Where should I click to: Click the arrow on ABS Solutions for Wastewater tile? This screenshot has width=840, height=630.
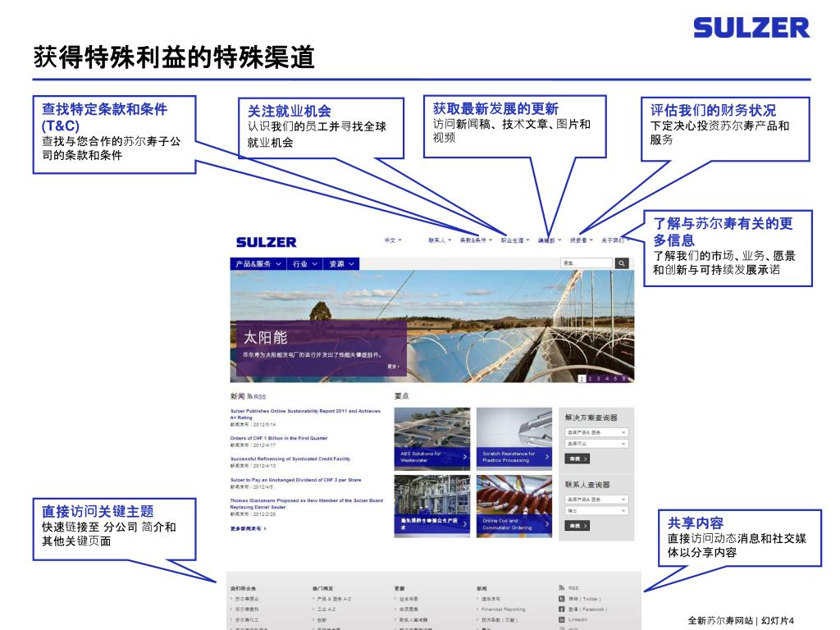[464, 456]
